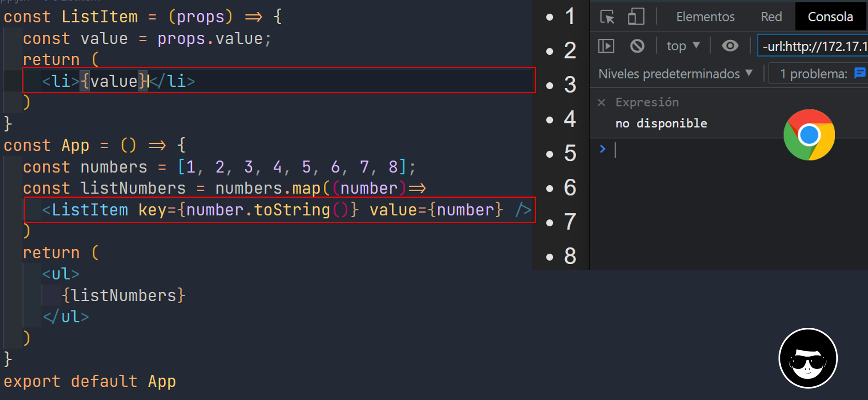The height and width of the screenshot is (400, 868).
Task: Expand Niveles predeterminados dropdown
Action: [675, 74]
